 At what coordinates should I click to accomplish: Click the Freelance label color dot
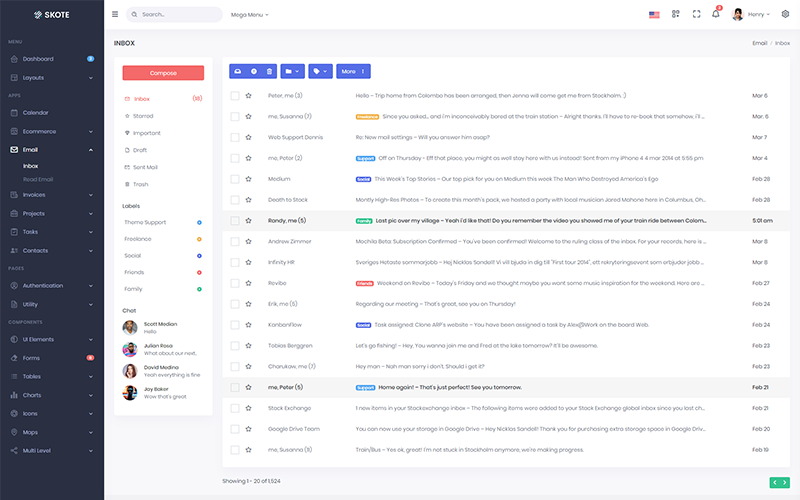[x=200, y=239]
